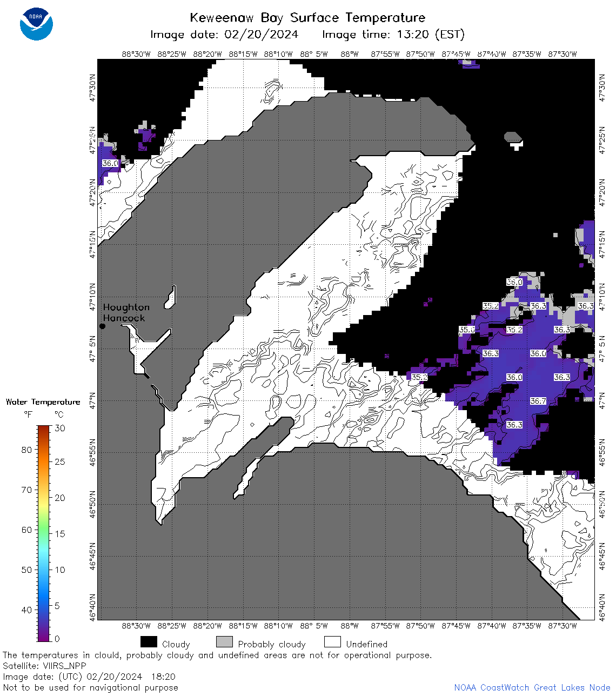This screenshot has width=616, height=696.
Task: Click the 'Cloudy' legend label text
Action: pos(176,644)
